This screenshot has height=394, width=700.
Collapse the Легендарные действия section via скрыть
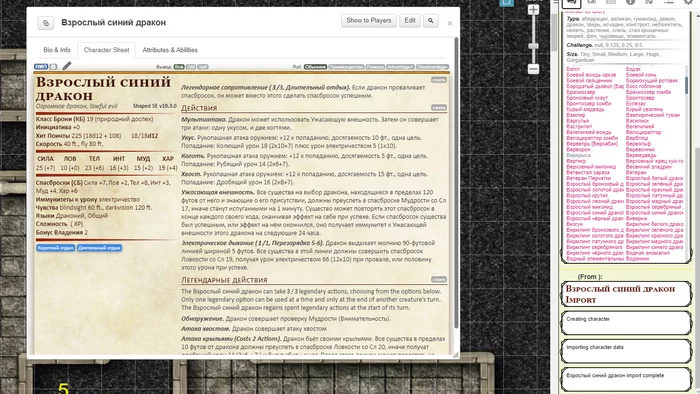[x=438, y=279]
